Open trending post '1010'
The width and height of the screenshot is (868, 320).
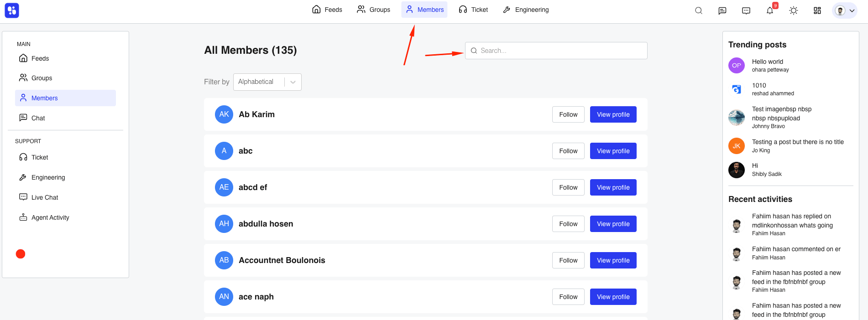pyautogui.click(x=759, y=85)
